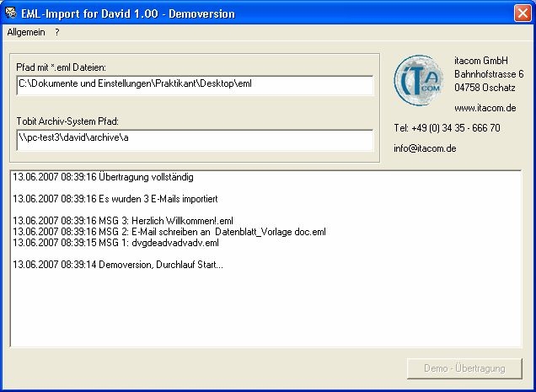
Task: Click the app icon in title bar
Action: click(x=11, y=13)
